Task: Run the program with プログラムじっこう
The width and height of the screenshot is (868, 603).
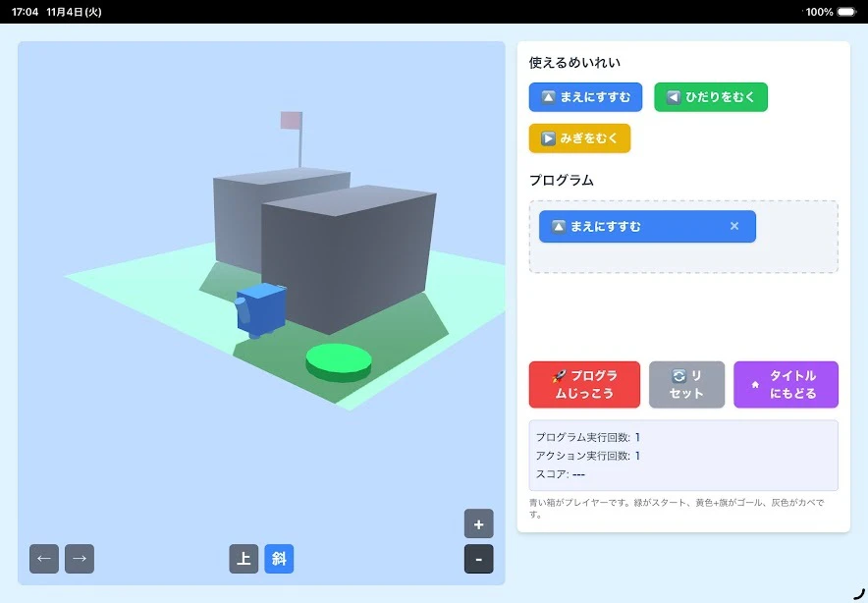Action: 584,384
